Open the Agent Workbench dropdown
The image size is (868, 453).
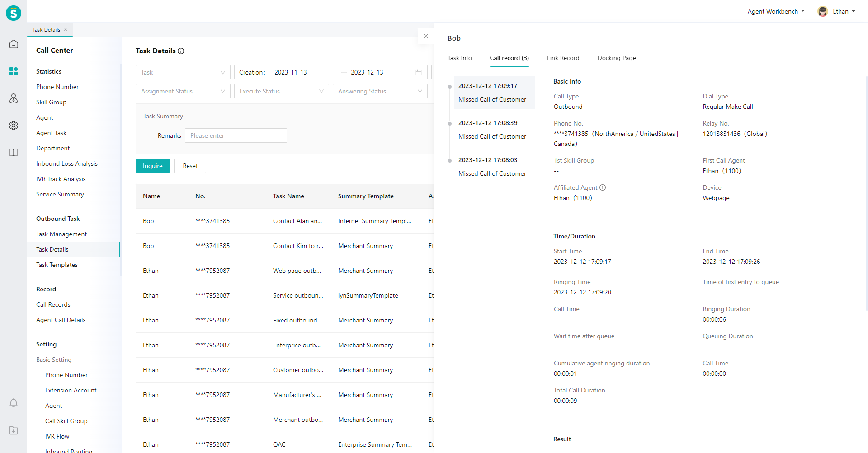pos(776,11)
